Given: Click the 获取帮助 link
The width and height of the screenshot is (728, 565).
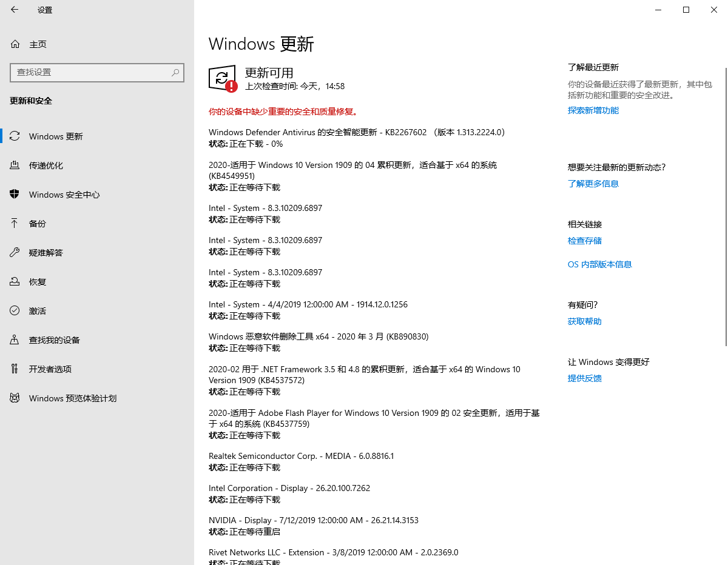Looking at the screenshot, I should click(584, 321).
